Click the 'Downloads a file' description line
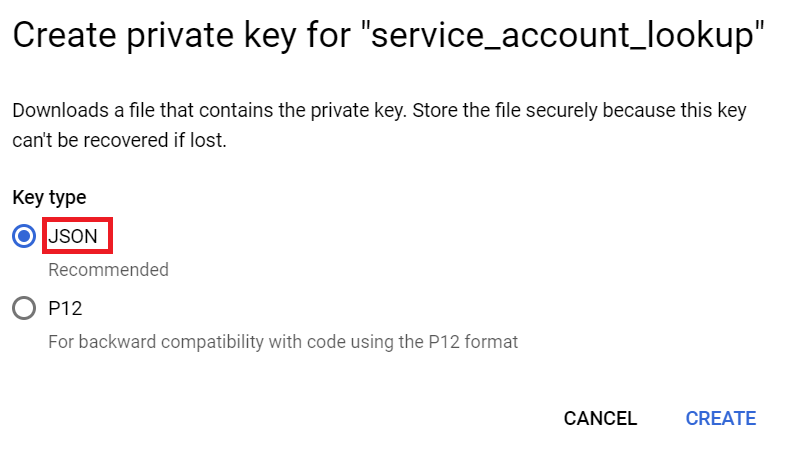The height and width of the screenshot is (451, 798). pyautogui.click(x=200, y=110)
